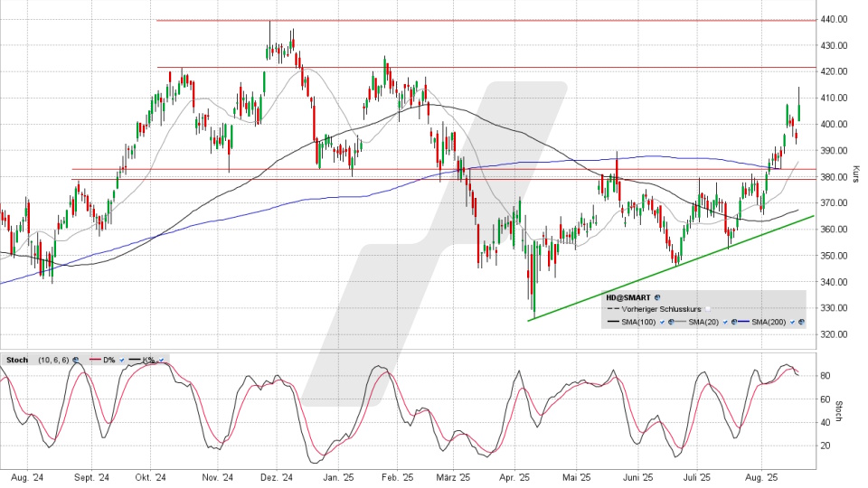Open Stoch (10, 6, 6) settings icon
Image resolution: width=868 pixels, height=488 pixels.
[x=75, y=360]
